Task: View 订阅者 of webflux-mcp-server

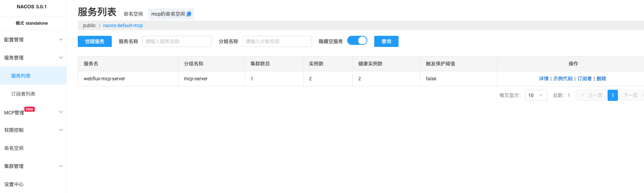Action: tap(585, 79)
